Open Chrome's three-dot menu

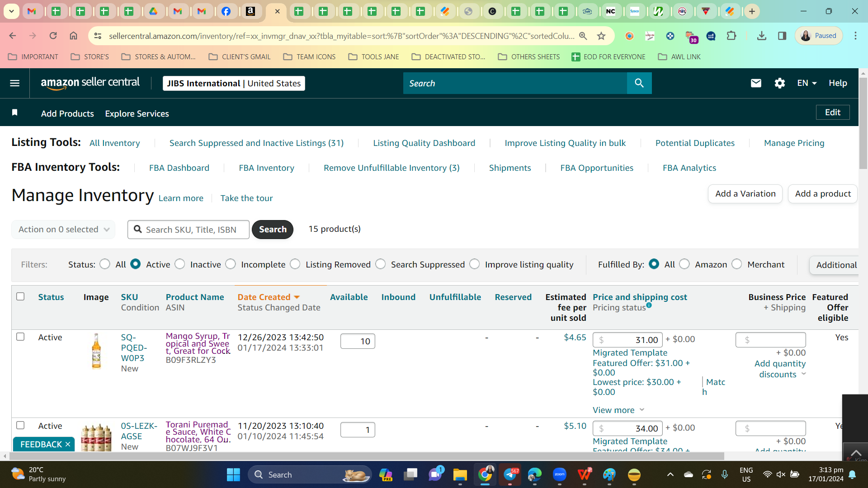pos(855,36)
